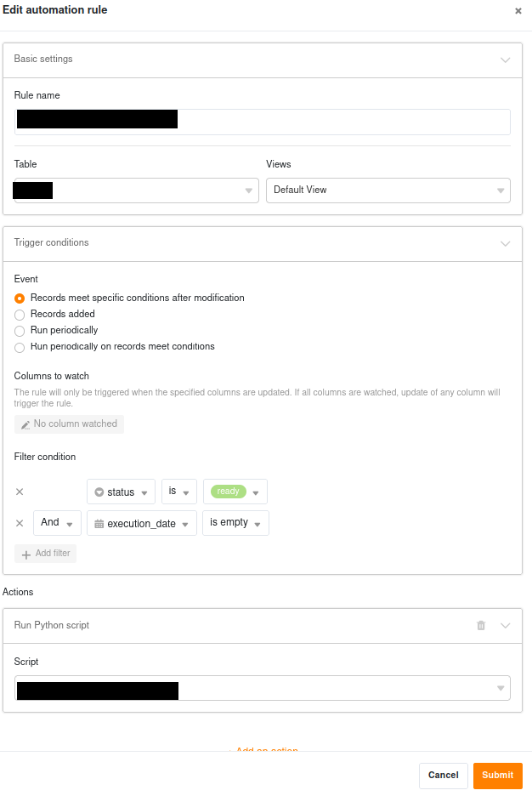Click the pencil icon for watched columns
The image size is (532, 796).
pyautogui.click(x=25, y=424)
